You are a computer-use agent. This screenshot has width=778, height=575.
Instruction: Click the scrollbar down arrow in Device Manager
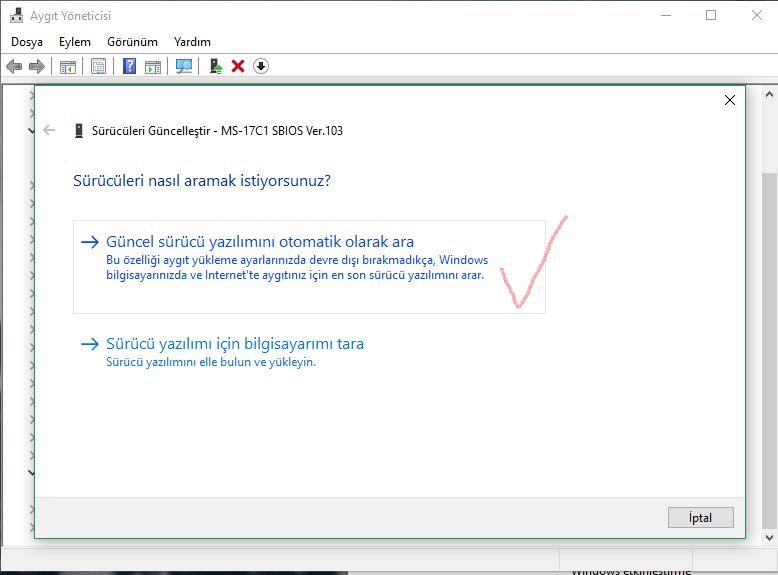(769, 537)
